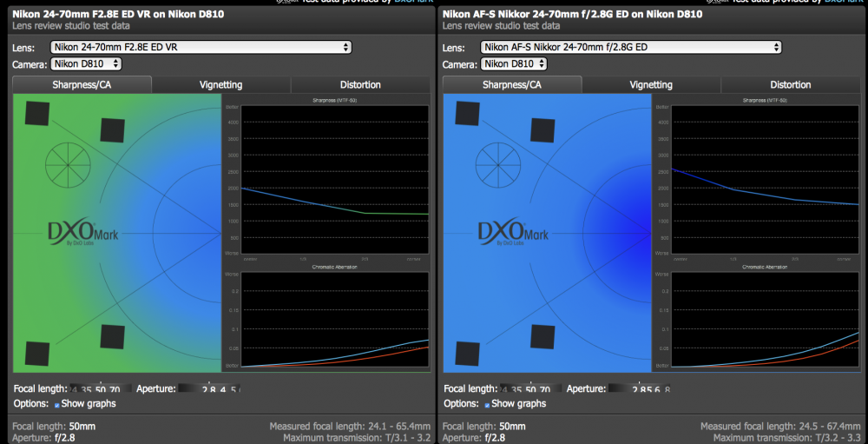868x444 pixels.
Task: Click the Aperture slider in the AF-S Nikkor f/2.8G panel
Action: [x=640, y=389]
